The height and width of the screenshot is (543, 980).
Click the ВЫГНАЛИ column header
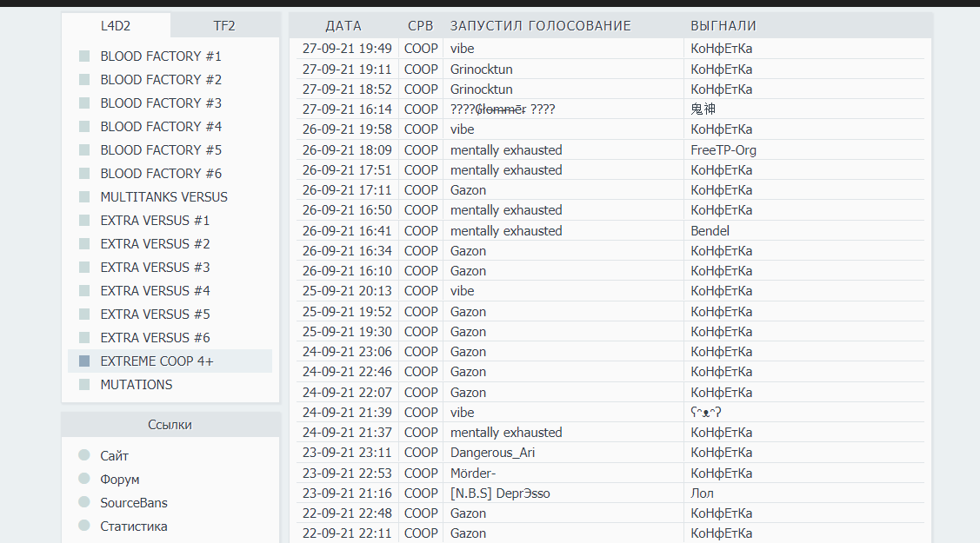pos(723,26)
